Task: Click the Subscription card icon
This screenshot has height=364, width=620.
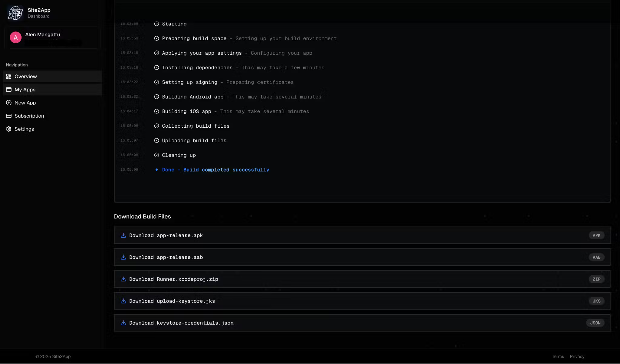Action: tap(8, 116)
